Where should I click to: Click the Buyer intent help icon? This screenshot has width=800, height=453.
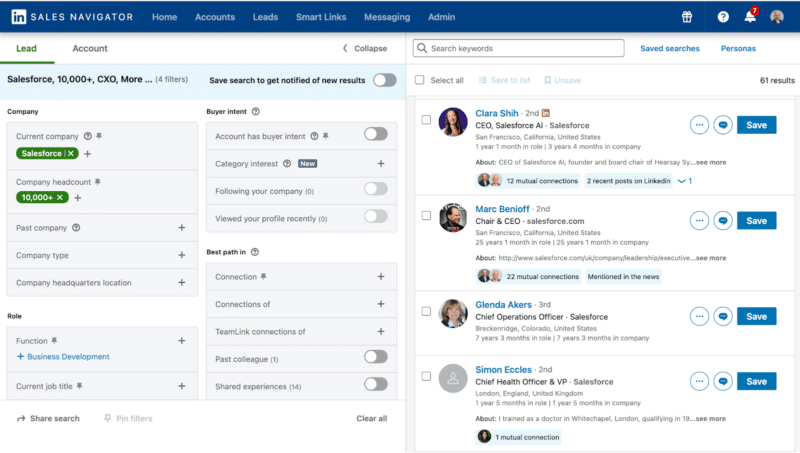pyautogui.click(x=256, y=111)
